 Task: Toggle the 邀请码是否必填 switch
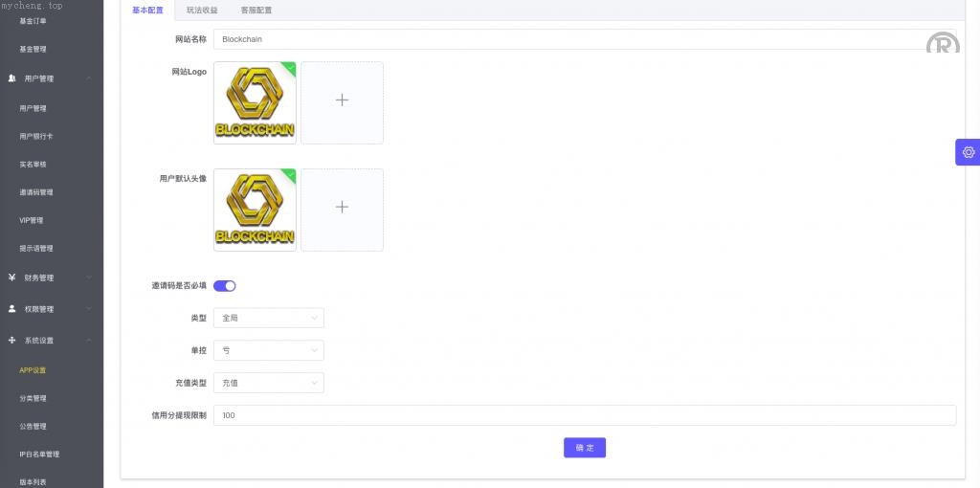pyautogui.click(x=225, y=285)
